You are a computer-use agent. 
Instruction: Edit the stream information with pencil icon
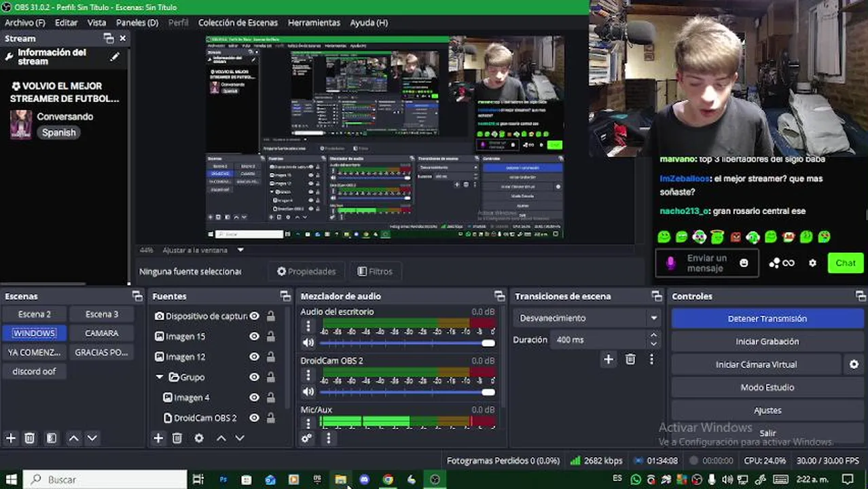[x=115, y=57]
